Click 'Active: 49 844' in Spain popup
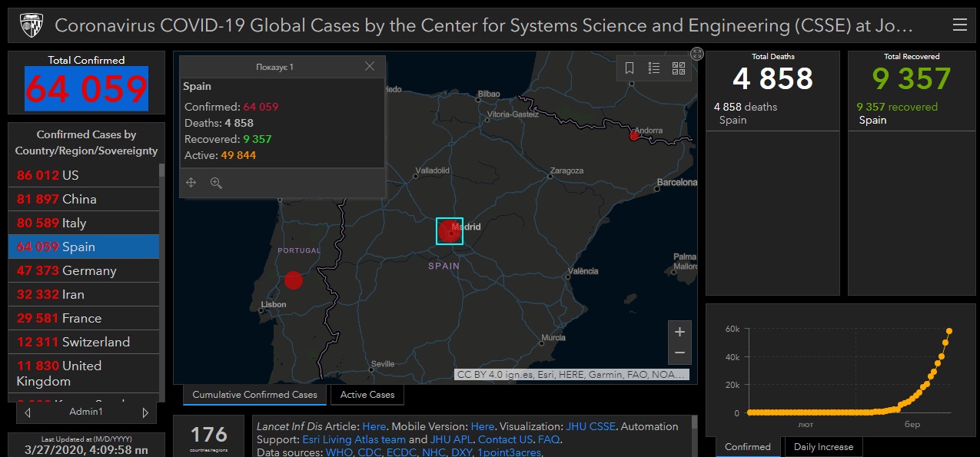The width and height of the screenshot is (980, 457). pyautogui.click(x=221, y=155)
